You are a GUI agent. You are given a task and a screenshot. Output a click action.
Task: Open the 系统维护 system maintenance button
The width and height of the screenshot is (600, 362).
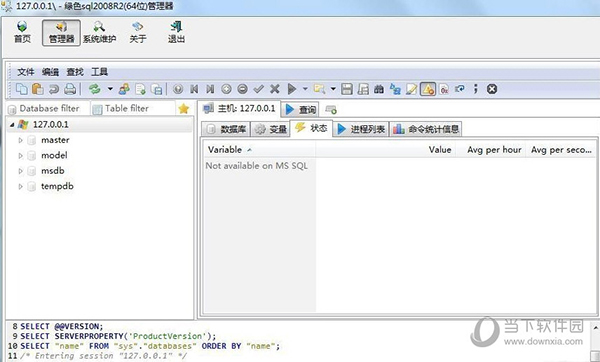point(99,33)
